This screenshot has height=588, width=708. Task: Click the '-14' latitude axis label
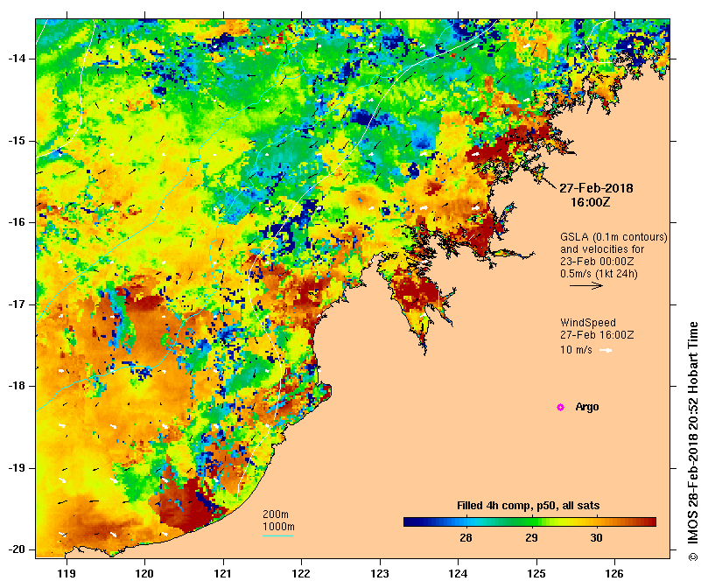click(x=17, y=59)
